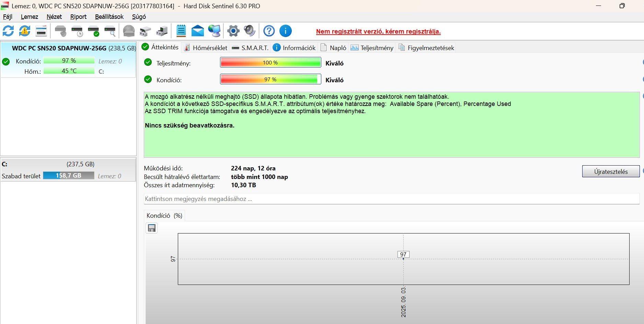Click the left panel Kondíció 97 % bar

(69, 61)
